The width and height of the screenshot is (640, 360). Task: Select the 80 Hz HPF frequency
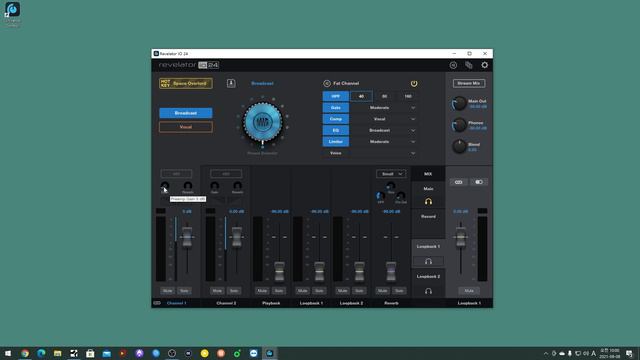(x=384, y=96)
